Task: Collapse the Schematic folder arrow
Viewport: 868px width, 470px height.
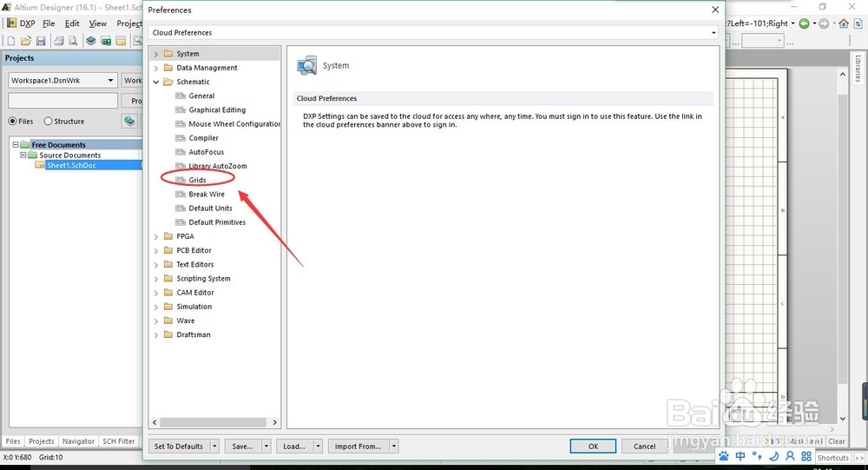Action: point(156,82)
